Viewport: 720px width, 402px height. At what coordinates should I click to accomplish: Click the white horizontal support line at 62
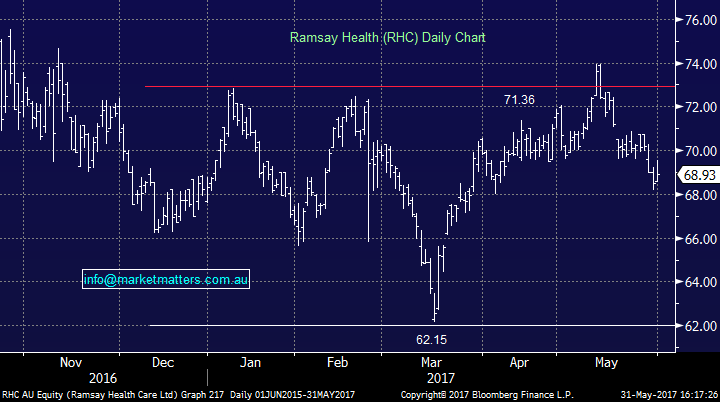[x=412, y=325]
